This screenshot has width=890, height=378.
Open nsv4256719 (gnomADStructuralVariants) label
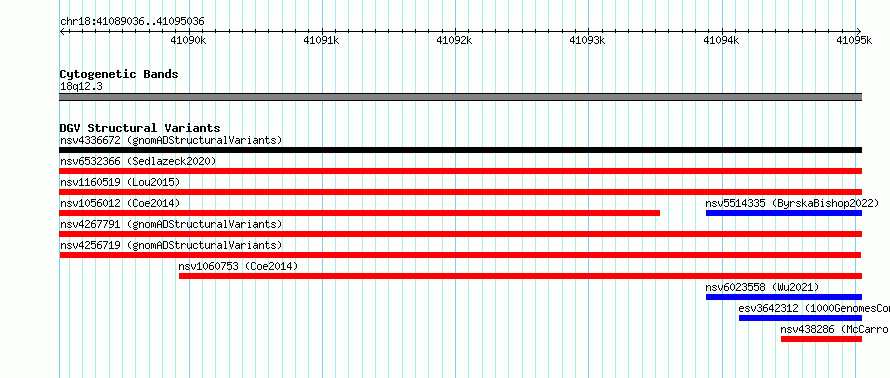coord(171,245)
